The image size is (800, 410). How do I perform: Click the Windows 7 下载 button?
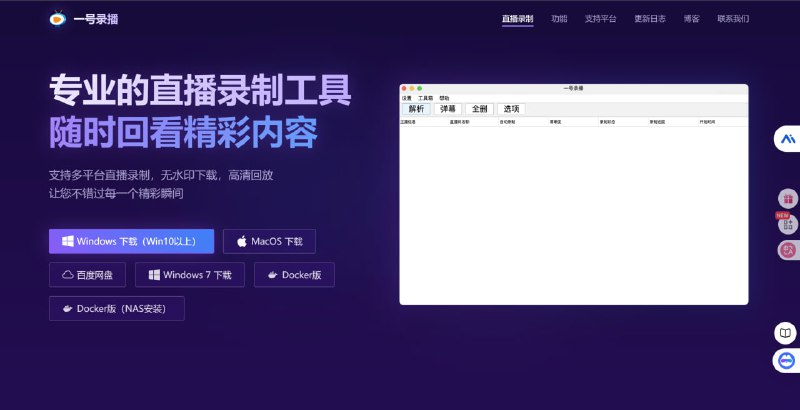point(189,275)
